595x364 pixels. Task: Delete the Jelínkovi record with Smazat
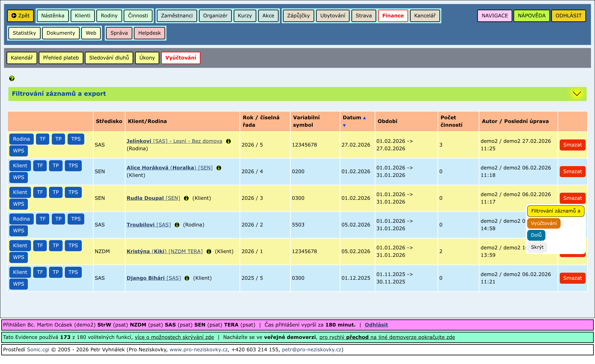572,145
